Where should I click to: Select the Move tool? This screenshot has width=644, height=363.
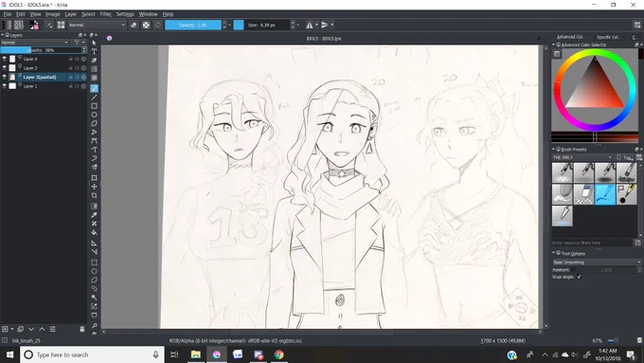click(94, 187)
